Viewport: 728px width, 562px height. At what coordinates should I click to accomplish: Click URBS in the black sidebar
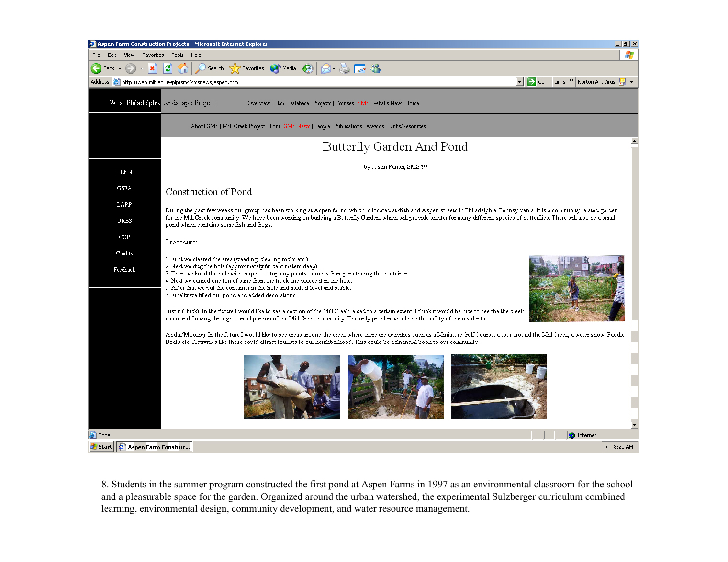point(124,221)
